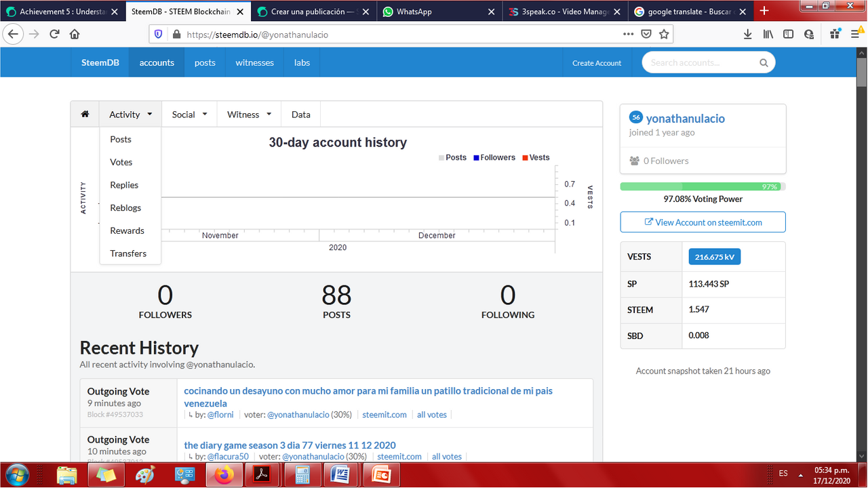Expand the Social dropdown
The image size is (868, 488).
pos(189,114)
